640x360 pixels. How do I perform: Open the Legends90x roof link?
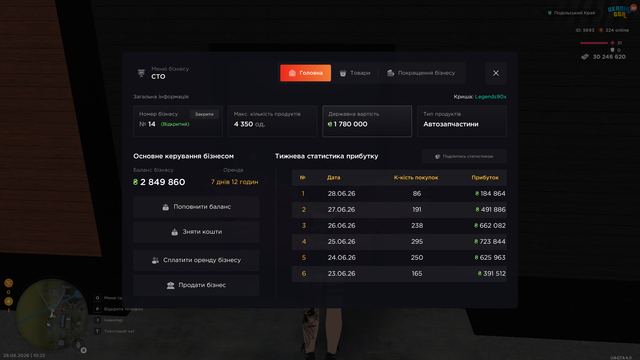click(490, 97)
